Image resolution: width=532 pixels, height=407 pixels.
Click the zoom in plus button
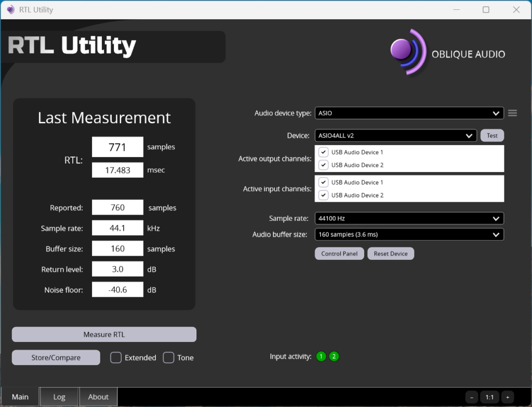(x=508, y=397)
